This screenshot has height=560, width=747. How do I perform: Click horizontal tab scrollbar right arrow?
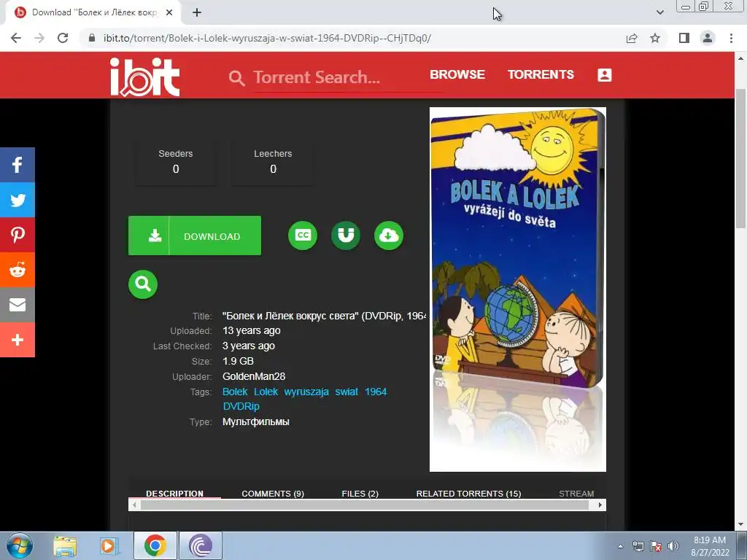tap(600, 505)
